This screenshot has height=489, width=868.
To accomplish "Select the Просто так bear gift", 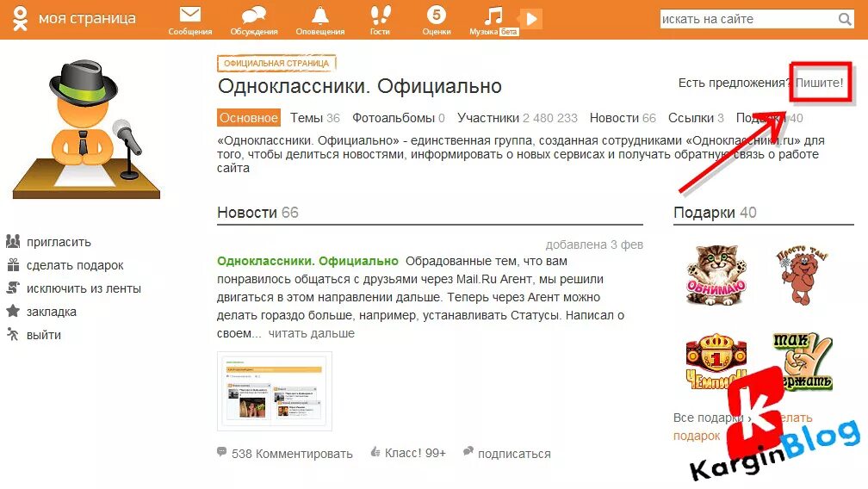I will point(801,275).
